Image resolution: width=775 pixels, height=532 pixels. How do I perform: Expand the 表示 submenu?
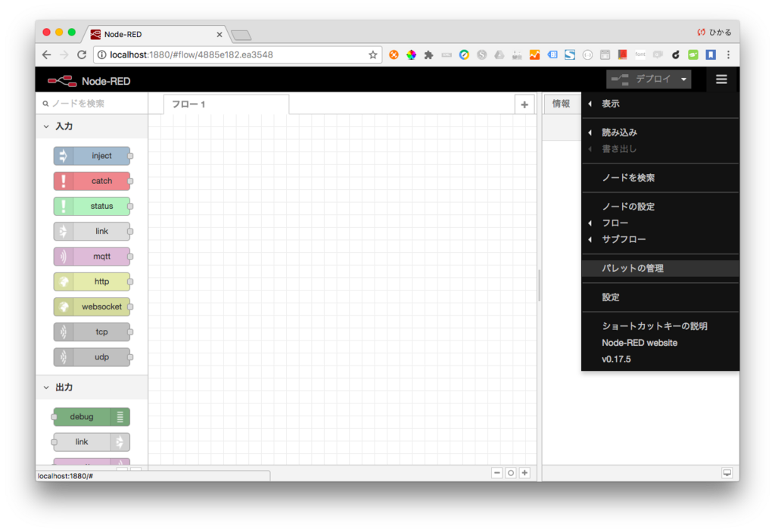click(660, 104)
